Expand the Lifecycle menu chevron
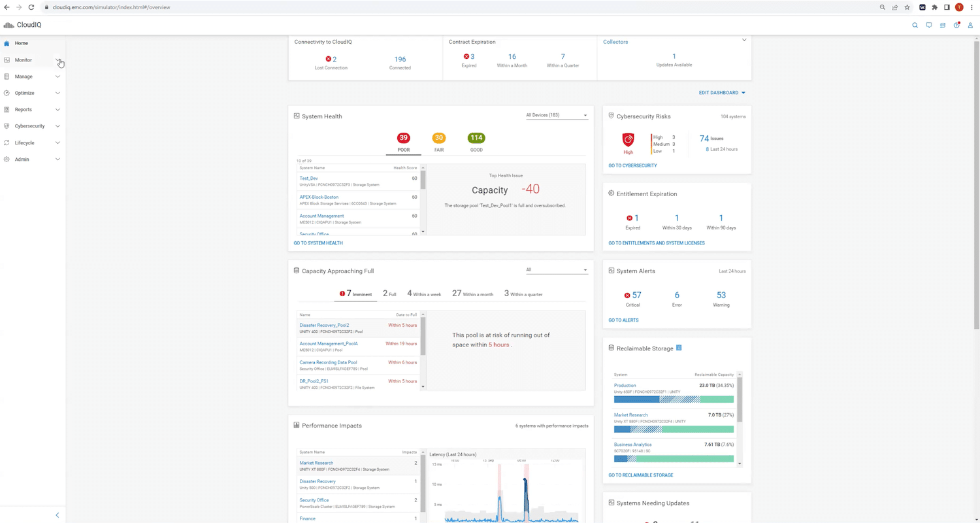The width and height of the screenshot is (980, 523). [x=57, y=143]
